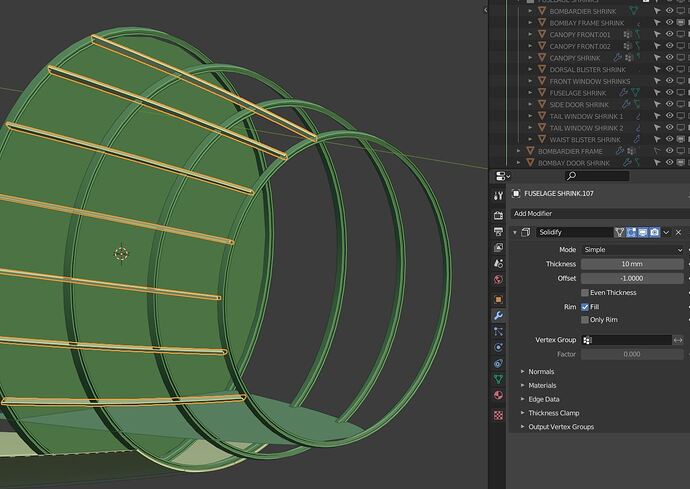This screenshot has width=690, height=489.
Task: Open the Object Data mesh properties tab
Action: point(498,379)
